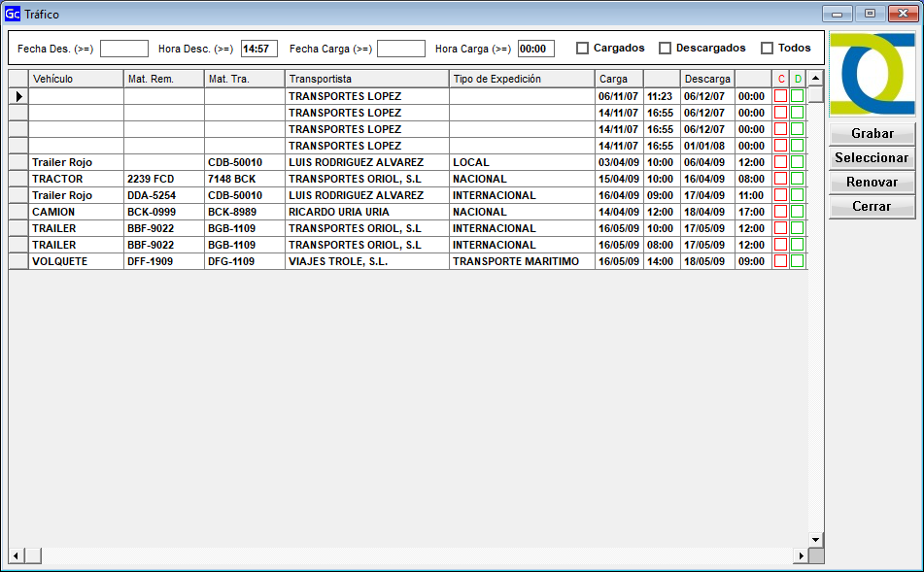Tick red C checkbox in the VOLQUETE row
The height and width of the screenshot is (572, 924).
pyautogui.click(x=780, y=261)
